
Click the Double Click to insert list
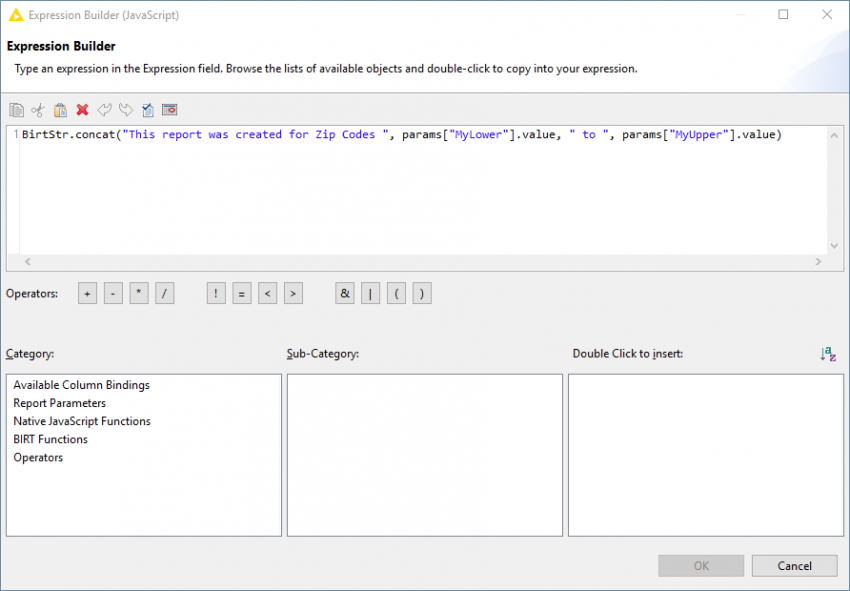(x=706, y=455)
